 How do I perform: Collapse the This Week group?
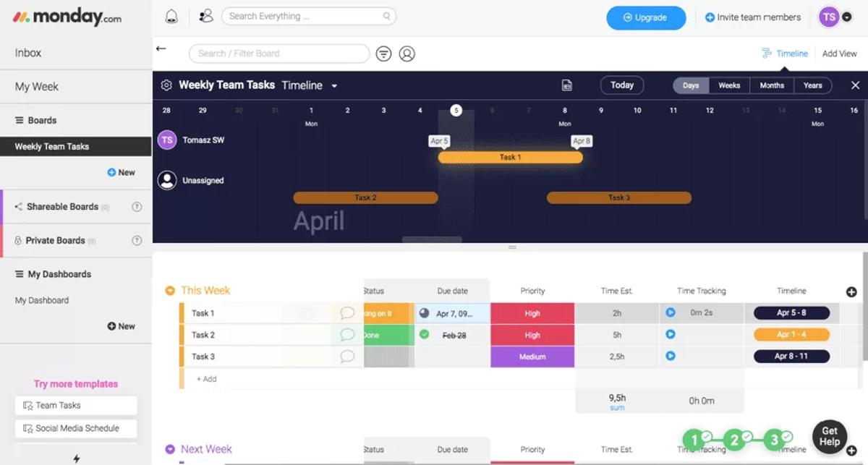[170, 291]
